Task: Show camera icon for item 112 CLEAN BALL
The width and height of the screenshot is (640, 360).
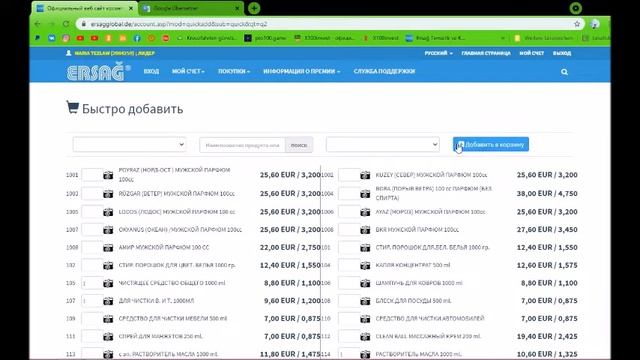Action: pyautogui.click(x=365, y=337)
